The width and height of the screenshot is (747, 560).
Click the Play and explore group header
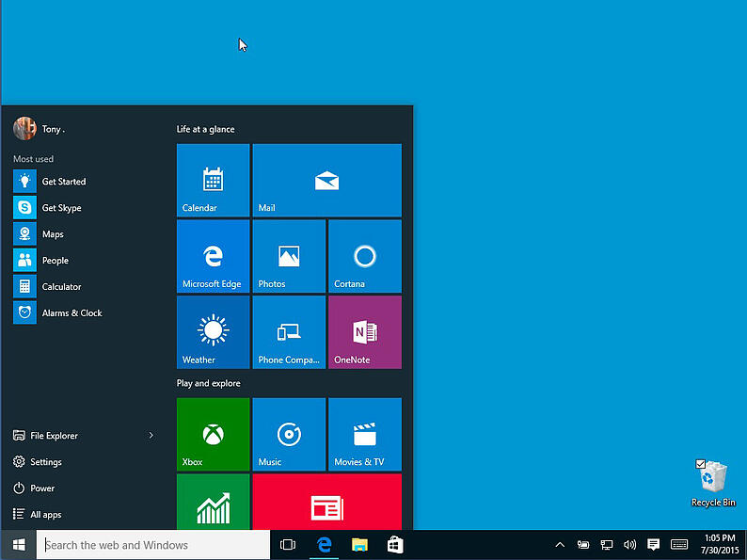coord(208,383)
